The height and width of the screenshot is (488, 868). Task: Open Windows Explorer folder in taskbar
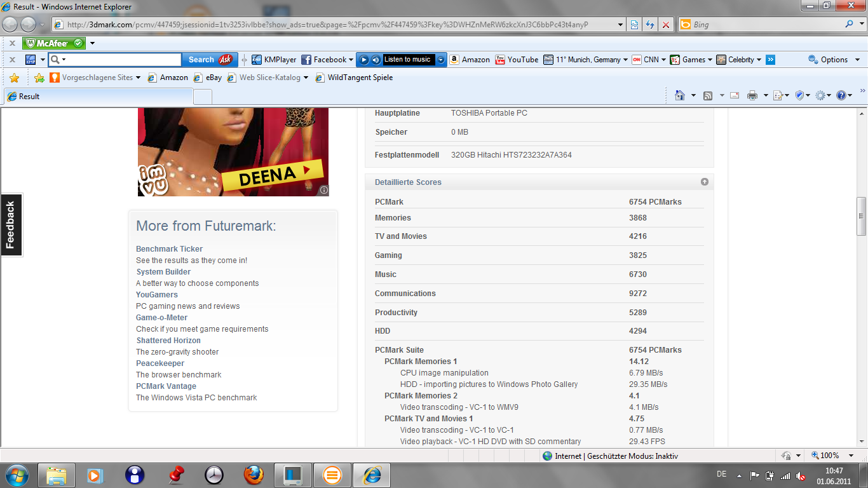pyautogui.click(x=57, y=475)
